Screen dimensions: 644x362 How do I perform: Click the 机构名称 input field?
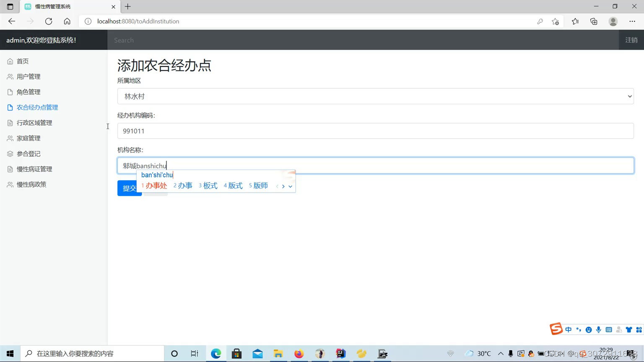(376, 166)
